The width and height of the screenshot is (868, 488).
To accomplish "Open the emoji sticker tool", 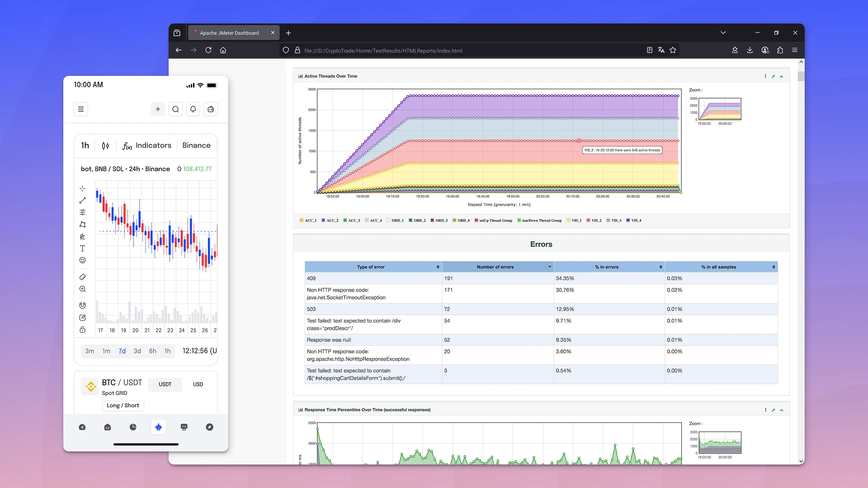I will click(83, 260).
